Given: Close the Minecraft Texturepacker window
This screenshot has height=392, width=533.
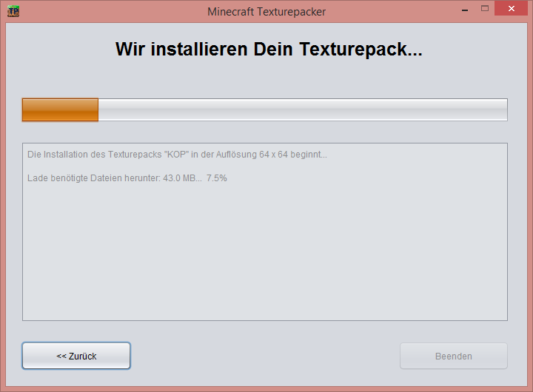Looking at the screenshot, I should click(512, 8).
